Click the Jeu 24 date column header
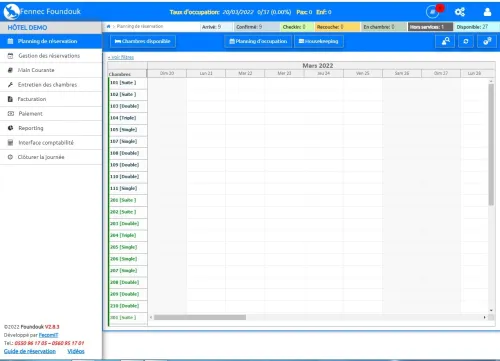The height and width of the screenshot is (361, 500). coord(323,73)
